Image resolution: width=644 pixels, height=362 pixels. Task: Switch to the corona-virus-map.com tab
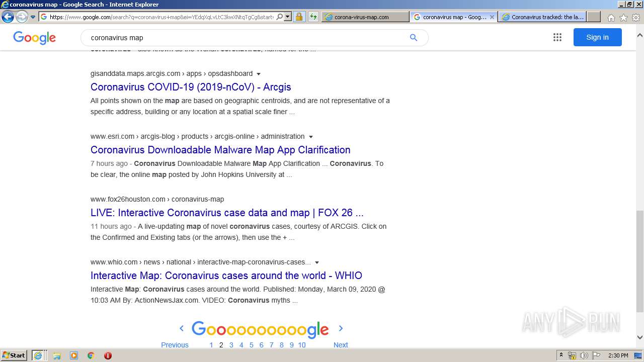click(365, 17)
